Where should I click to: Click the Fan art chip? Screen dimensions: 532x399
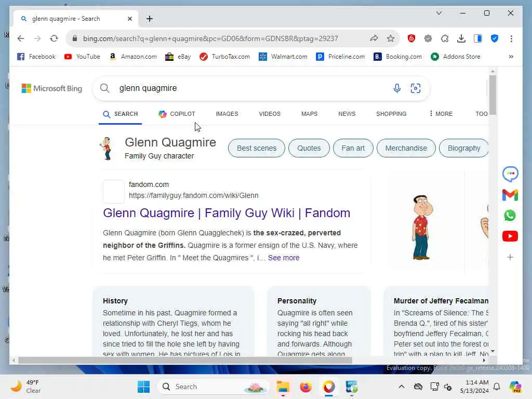tap(353, 148)
